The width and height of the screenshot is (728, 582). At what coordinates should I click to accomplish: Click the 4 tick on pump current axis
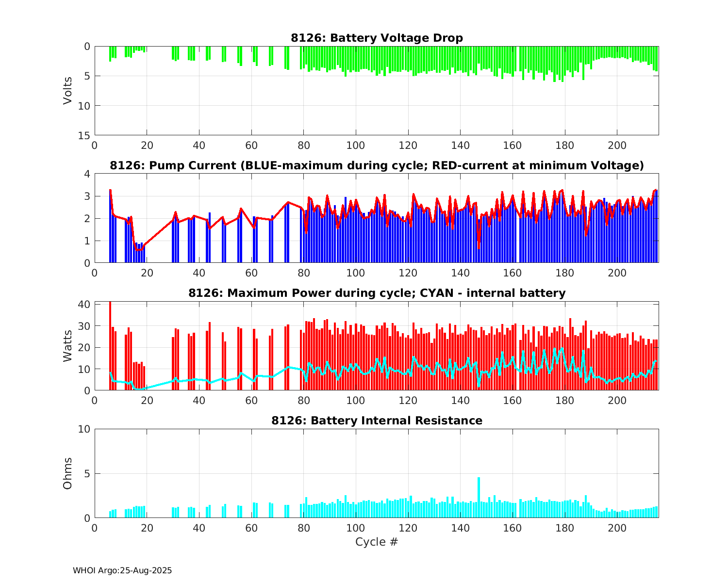pos(87,174)
